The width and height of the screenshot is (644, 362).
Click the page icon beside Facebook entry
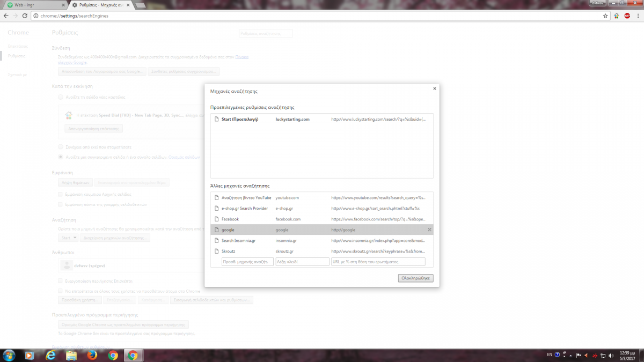click(216, 219)
